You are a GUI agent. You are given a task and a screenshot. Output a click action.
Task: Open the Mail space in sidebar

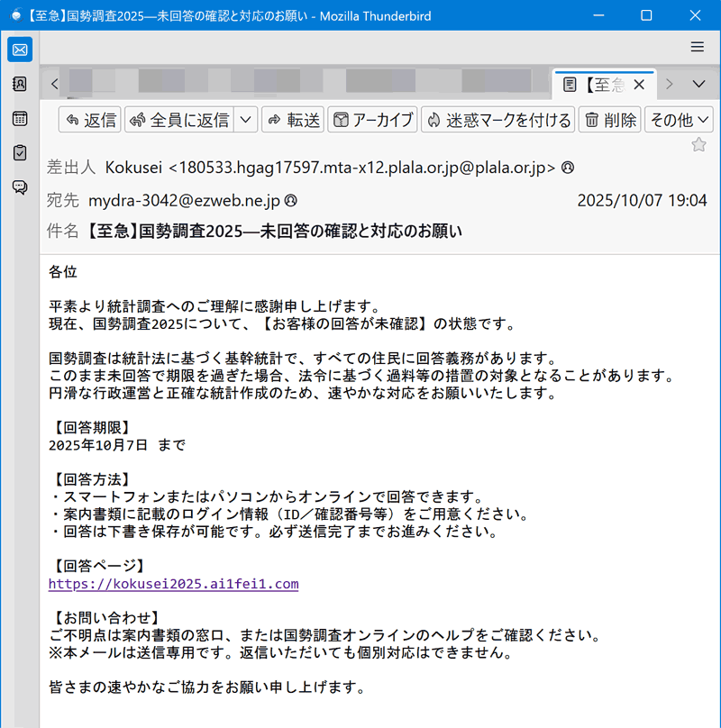pos(20,50)
